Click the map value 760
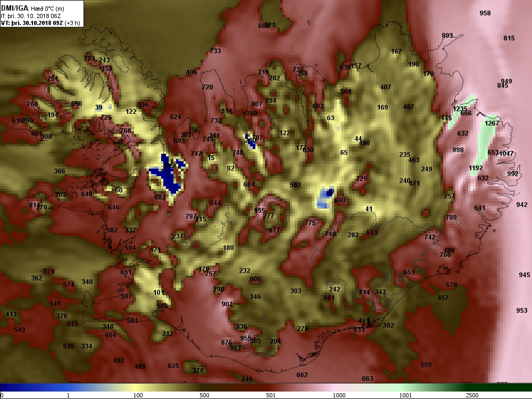 [32, 104]
